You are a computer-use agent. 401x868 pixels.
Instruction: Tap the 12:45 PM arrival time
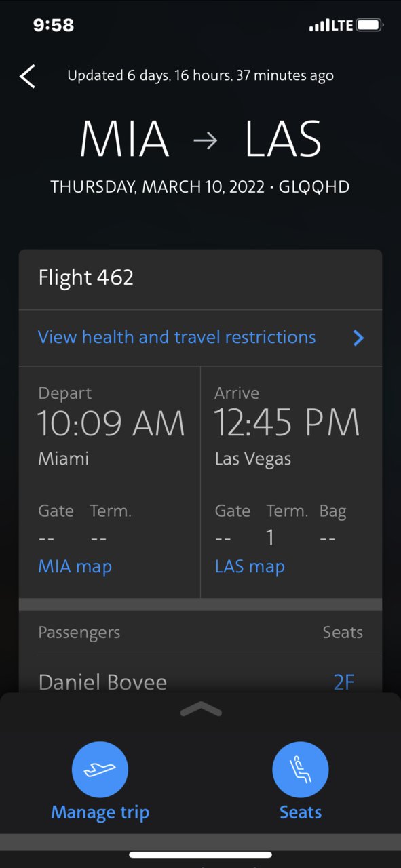287,422
